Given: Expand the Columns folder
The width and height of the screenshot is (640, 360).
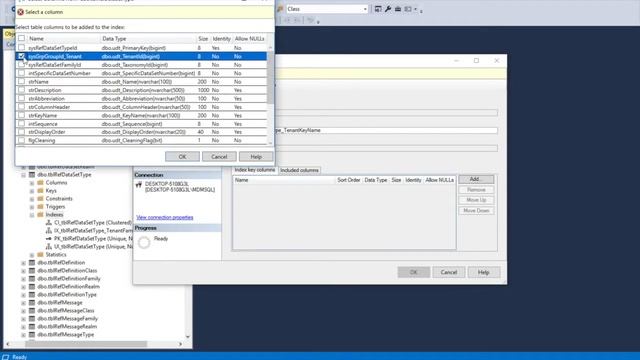Looking at the screenshot, I should (x=32, y=183).
